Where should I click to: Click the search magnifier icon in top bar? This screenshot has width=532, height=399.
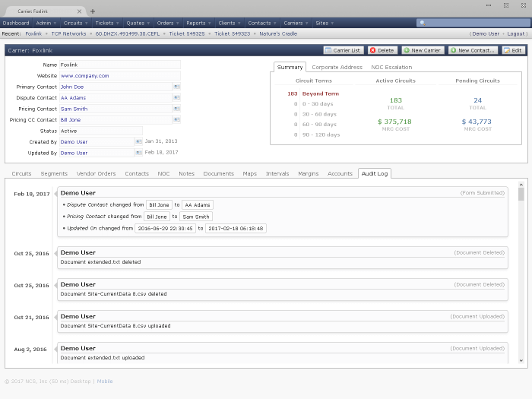pos(422,24)
